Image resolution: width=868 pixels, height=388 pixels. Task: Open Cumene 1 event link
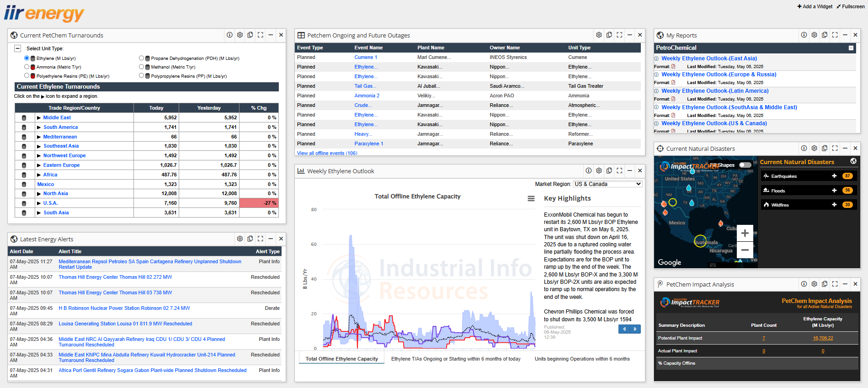click(366, 57)
